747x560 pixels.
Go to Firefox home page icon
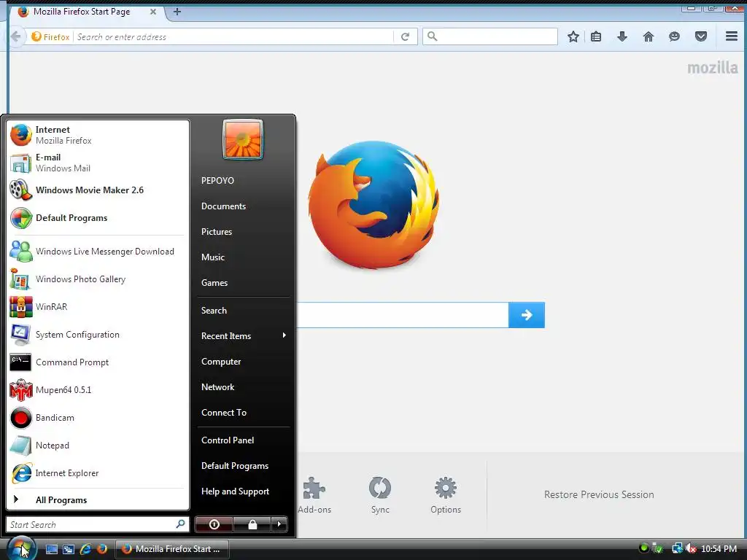click(x=649, y=36)
